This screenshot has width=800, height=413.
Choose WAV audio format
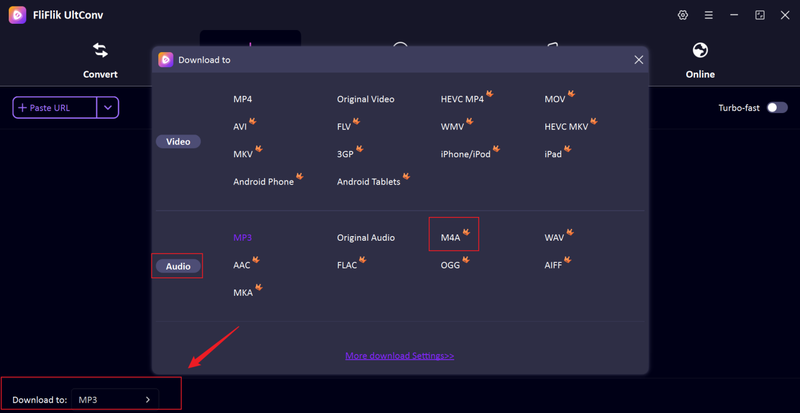(x=554, y=237)
